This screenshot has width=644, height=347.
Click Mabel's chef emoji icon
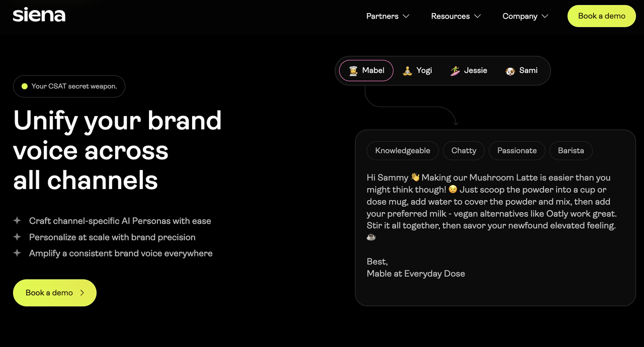tap(353, 71)
